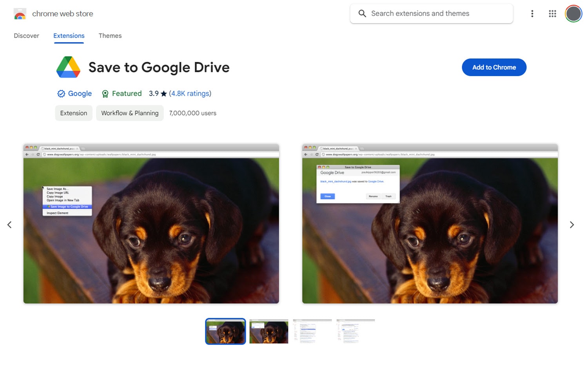Image resolution: width=588 pixels, height=372 pixels.
Task: Click the previous screenshot arrow
Action: [x=9, y=224]
